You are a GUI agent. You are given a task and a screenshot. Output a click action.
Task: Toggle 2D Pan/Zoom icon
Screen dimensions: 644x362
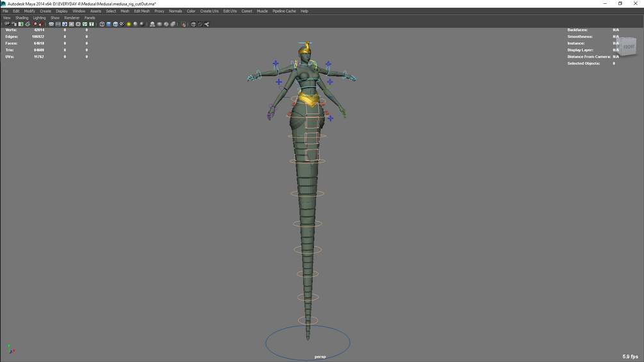(x=34, y=24)
